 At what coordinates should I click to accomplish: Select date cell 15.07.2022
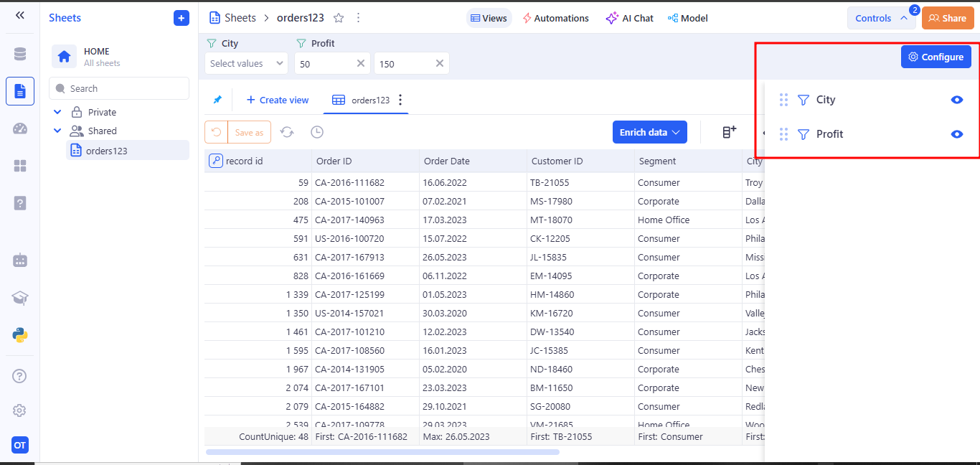[473, 238]
